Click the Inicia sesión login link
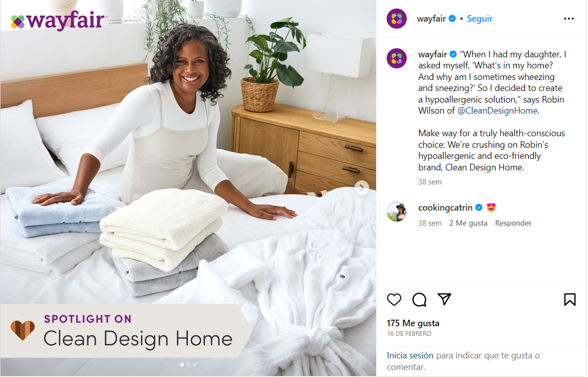This screenshot has width=588, height=377. point(410,355)
